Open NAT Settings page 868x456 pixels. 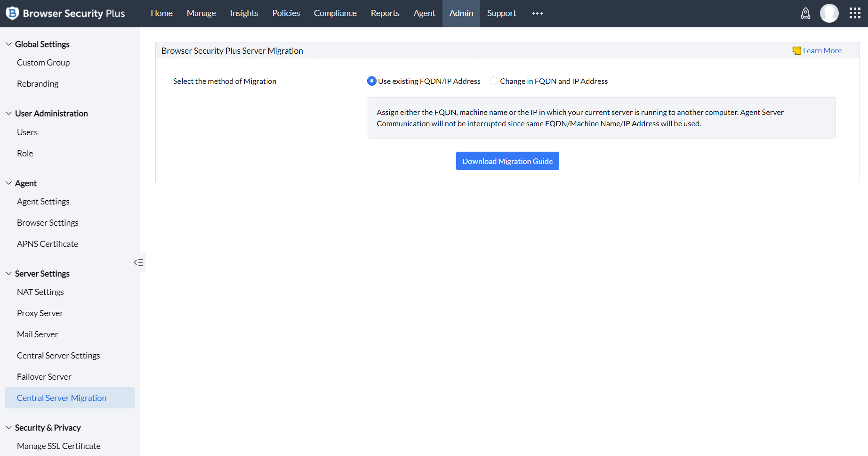(40, 292)
